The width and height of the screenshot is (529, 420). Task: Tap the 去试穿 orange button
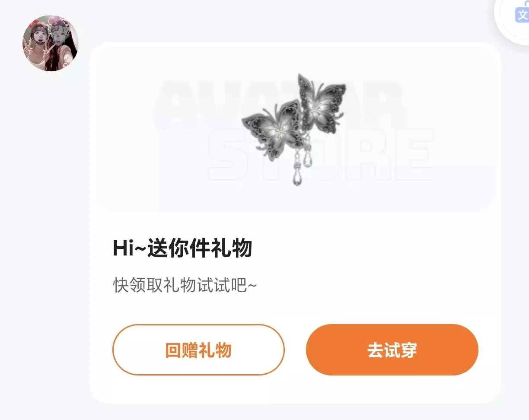click(392, 350)
